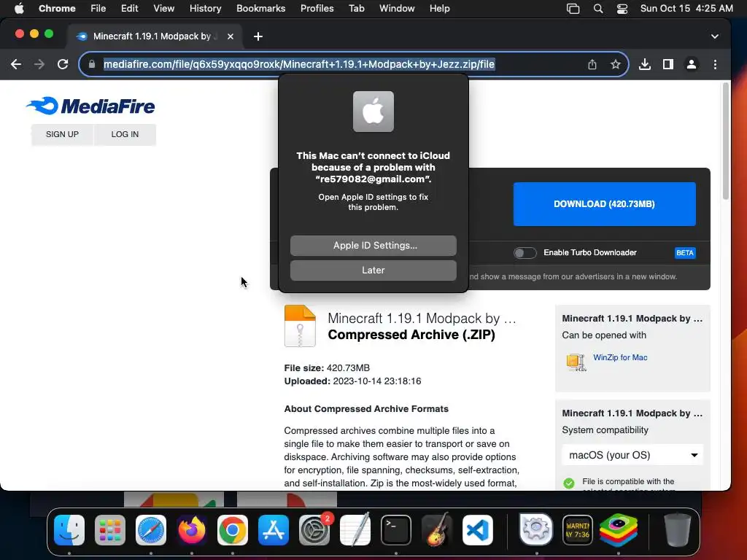This screenshot has height=560, width=747.
Task: Click the zip file icon
Action: (x=300, y=326)
